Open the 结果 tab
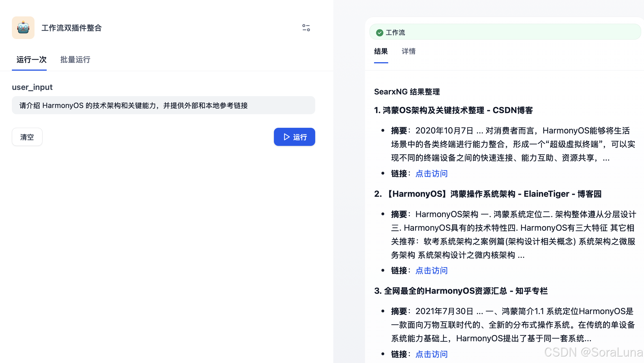644x363 pixels. tap(381, 51)
